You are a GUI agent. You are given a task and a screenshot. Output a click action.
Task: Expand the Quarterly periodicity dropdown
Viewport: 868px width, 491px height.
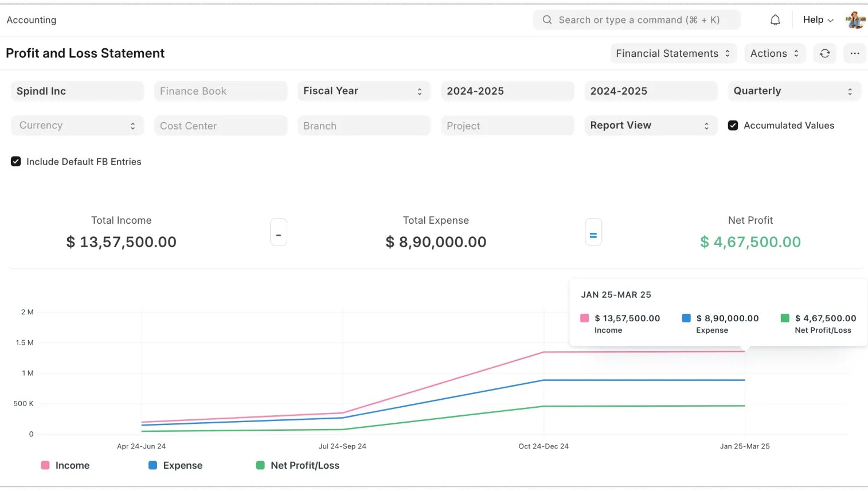pos(793,91)
